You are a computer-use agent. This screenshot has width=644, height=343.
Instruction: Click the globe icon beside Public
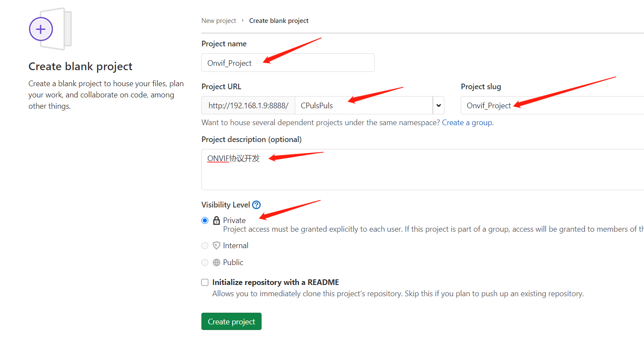pyautogui.click(x=217, y=262)
